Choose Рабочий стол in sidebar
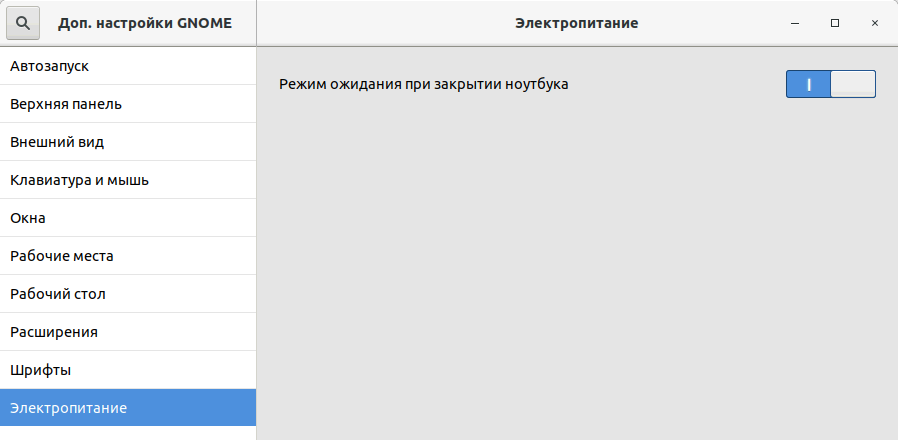Viewport: 898px width, 440px height. (x=128, y=294)
